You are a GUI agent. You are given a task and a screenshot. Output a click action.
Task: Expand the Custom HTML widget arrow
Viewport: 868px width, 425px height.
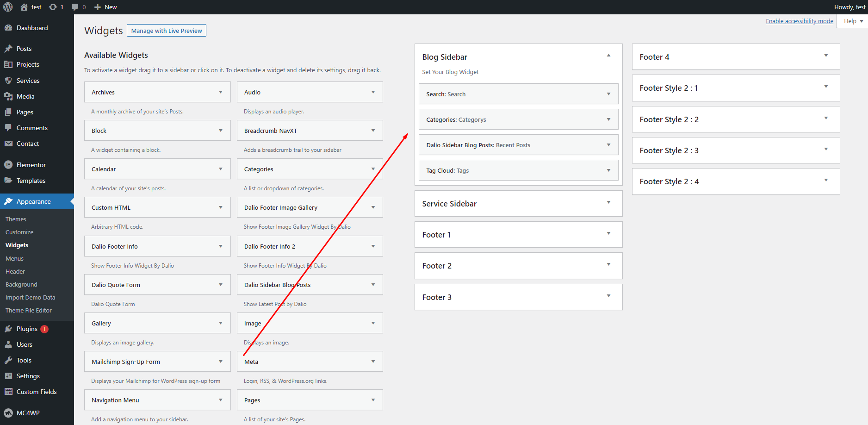coord(221,207)
